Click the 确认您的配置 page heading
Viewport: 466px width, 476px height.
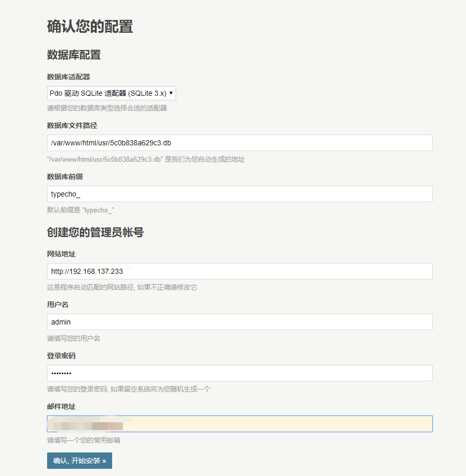90,27
